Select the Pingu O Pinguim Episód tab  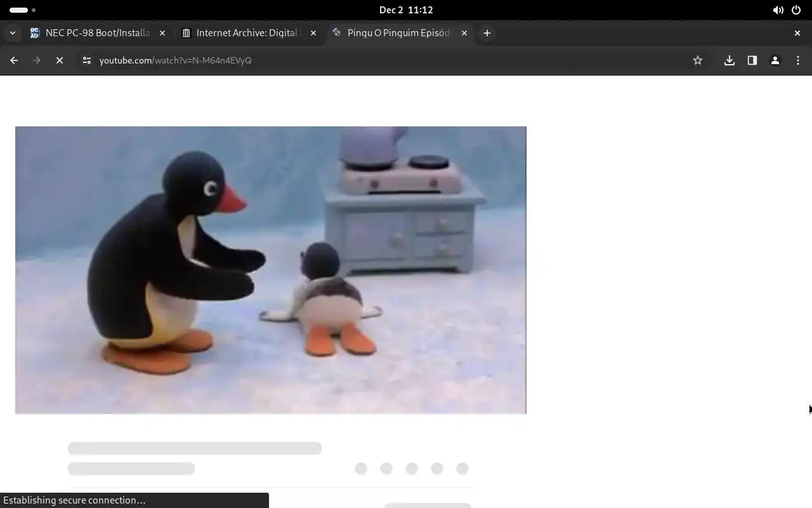(x=399, y=33)
